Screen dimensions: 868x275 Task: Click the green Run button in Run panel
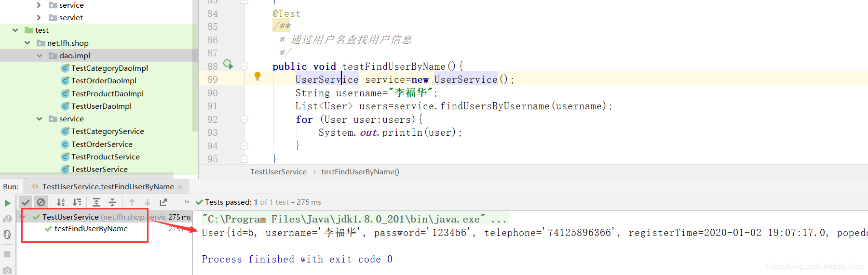coord(7,203)
